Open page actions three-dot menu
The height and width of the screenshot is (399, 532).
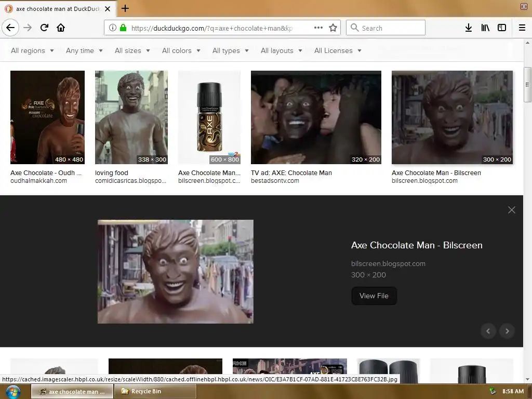(x=318, y=28)
